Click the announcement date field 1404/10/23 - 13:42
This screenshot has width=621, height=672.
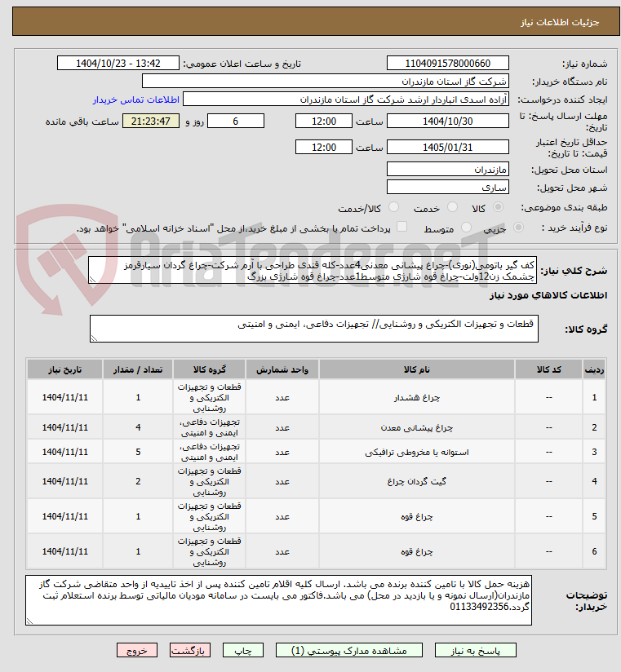pyautogui.click(x=118, y=63)
